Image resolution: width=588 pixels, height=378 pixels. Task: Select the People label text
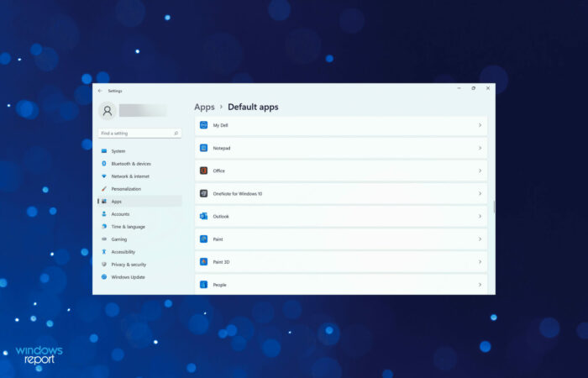point(220,285)
